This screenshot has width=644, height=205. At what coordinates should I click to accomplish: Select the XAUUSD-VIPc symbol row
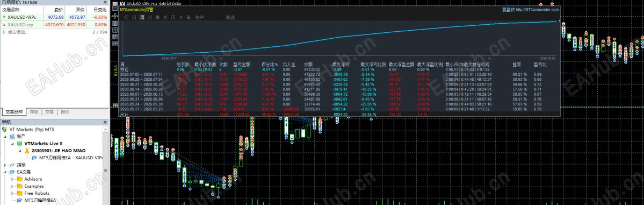pyautogui.click(x=55, y=17)
